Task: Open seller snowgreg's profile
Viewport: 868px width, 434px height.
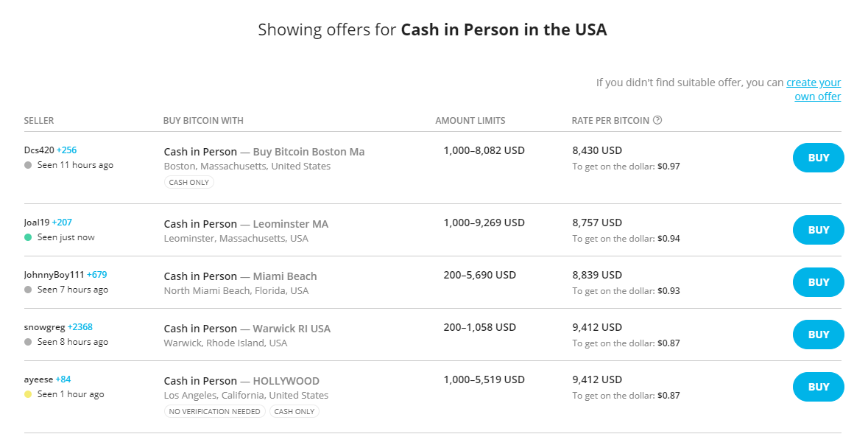Action: (x=45, y=326)
